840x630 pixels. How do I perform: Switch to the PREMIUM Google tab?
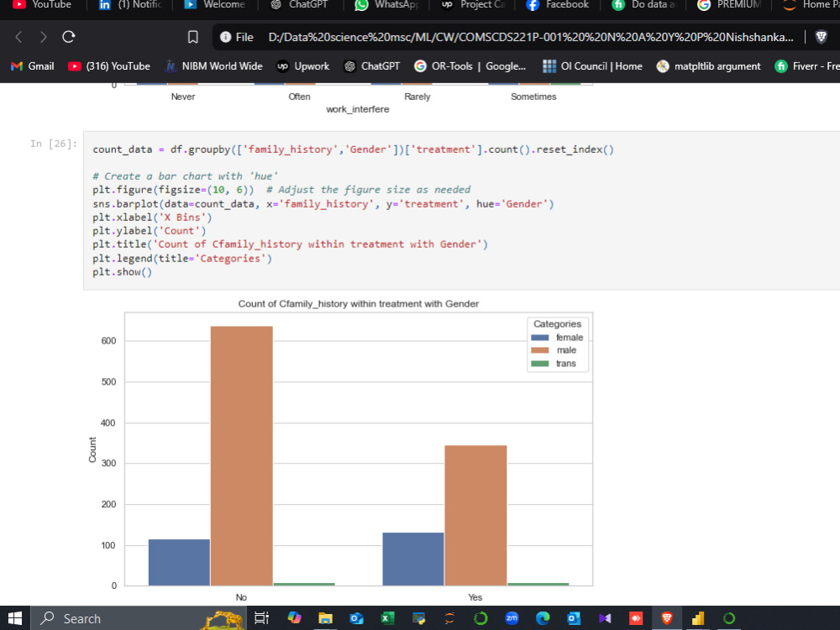point(730,5)
